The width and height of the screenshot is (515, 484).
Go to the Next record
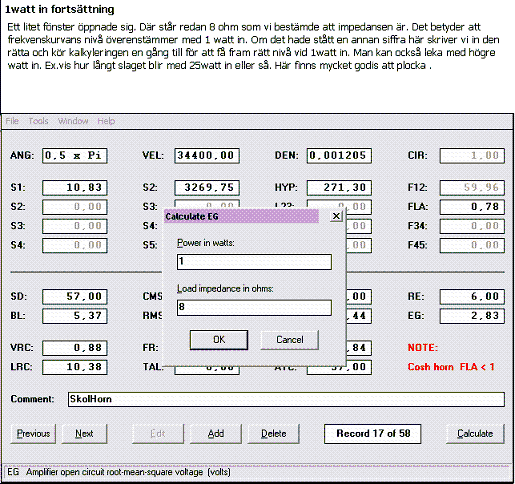pos(84,434)
